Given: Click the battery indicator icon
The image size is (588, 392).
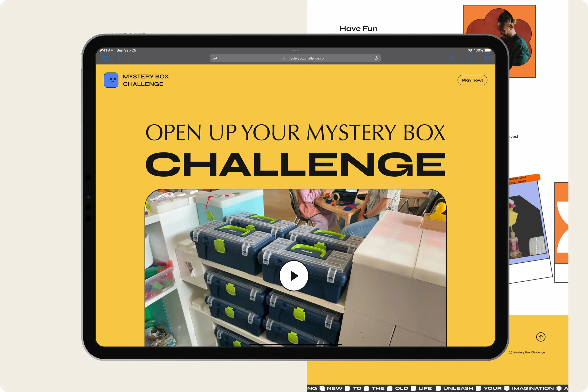Looking at the screenshot, I should pyautogui.click(x=488, y=50).
